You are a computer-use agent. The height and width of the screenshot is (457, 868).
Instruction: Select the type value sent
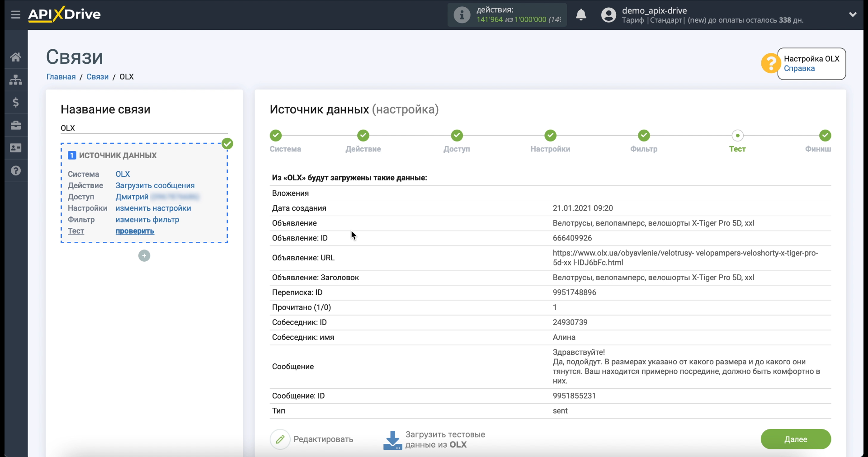[x=560, y=411]
